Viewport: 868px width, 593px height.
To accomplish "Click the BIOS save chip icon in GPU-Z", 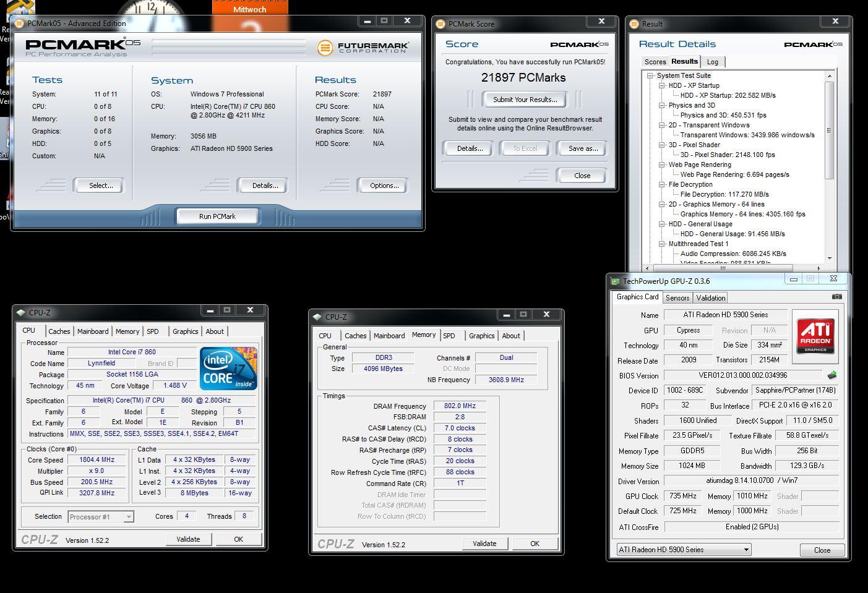I will click(832, 375).
